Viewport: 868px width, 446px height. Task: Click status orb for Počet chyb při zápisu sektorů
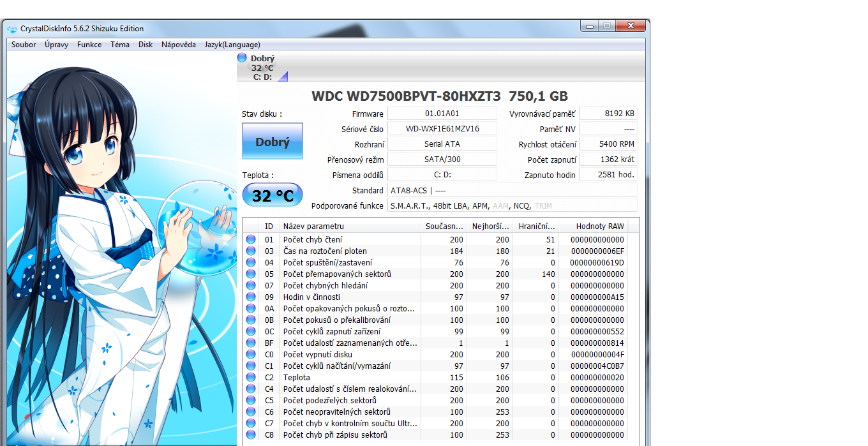(251, 435)
